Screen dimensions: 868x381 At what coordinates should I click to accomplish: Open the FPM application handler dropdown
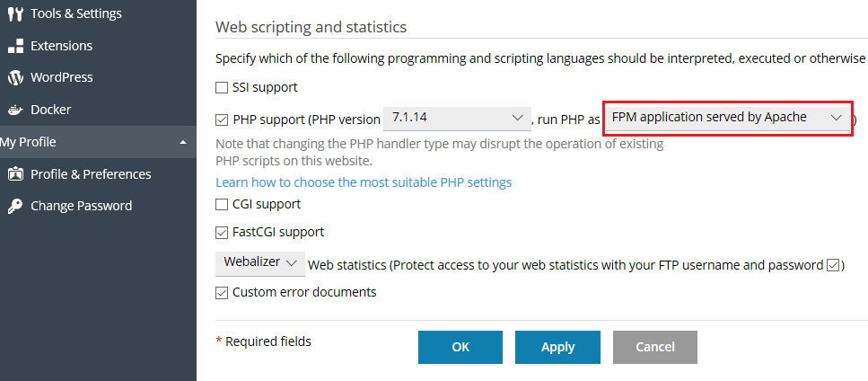(x=727, y=118)
